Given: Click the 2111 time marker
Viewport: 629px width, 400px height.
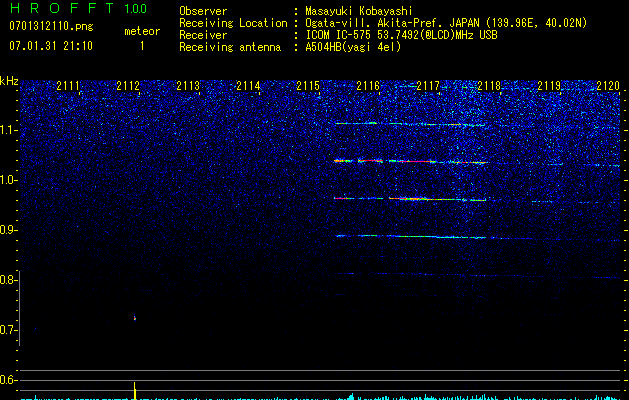Looking at the screenshot, I should point(68,85).
